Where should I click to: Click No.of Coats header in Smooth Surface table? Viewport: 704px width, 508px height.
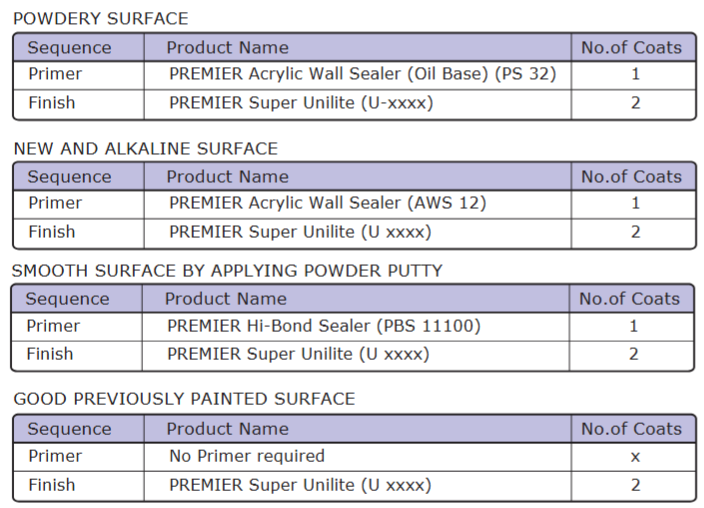629,299
